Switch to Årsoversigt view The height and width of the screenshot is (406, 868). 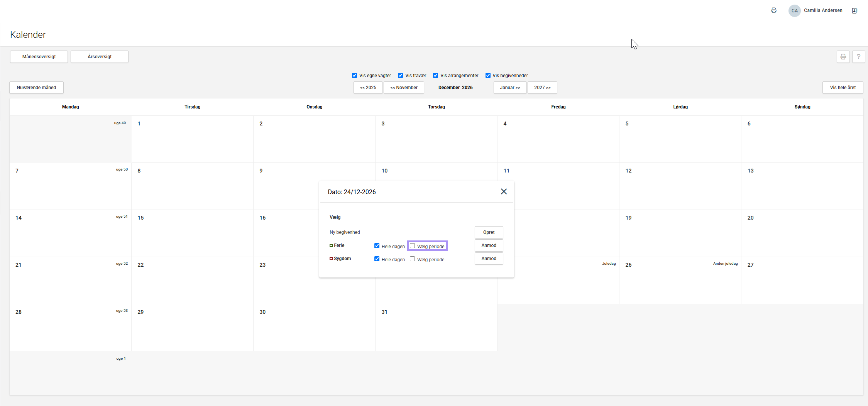coord(100,57)
